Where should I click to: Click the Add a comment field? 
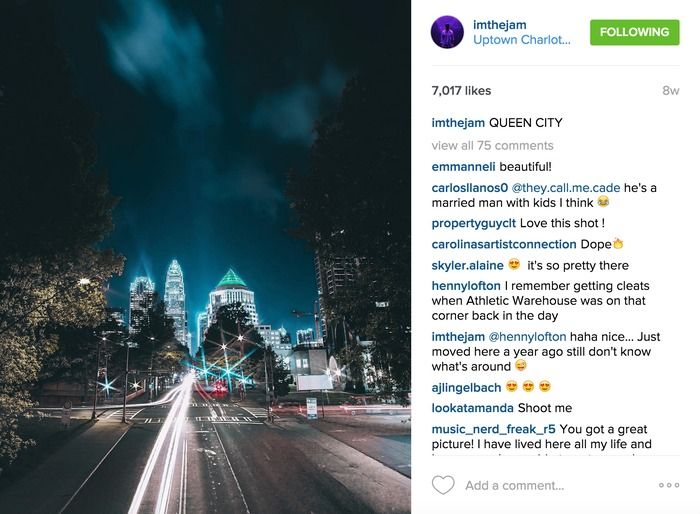pos(514,485)
